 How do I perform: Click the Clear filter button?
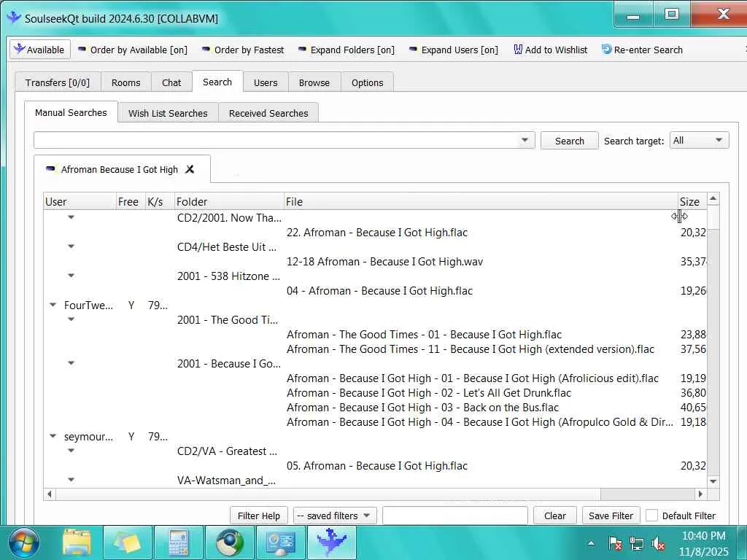555,516
